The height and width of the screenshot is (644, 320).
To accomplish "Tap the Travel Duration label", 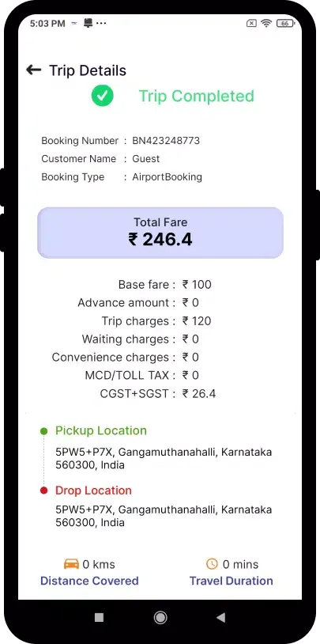I will [x=231, y=581].
